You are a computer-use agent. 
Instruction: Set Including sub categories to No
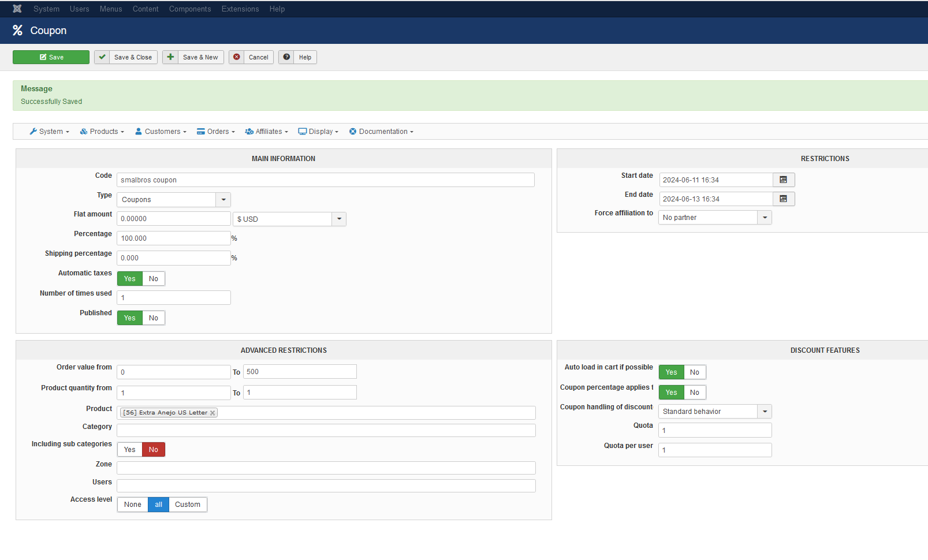(x=154, y=450)
